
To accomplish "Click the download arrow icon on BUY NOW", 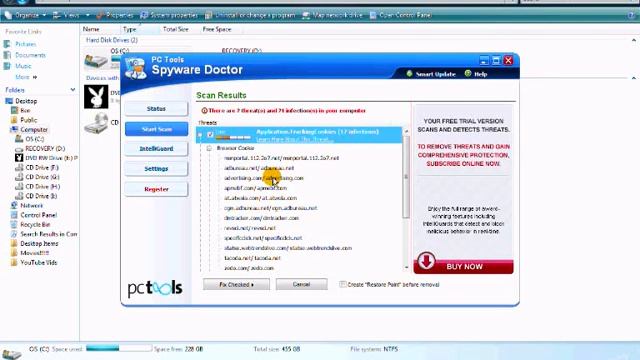I will point(426,261).
